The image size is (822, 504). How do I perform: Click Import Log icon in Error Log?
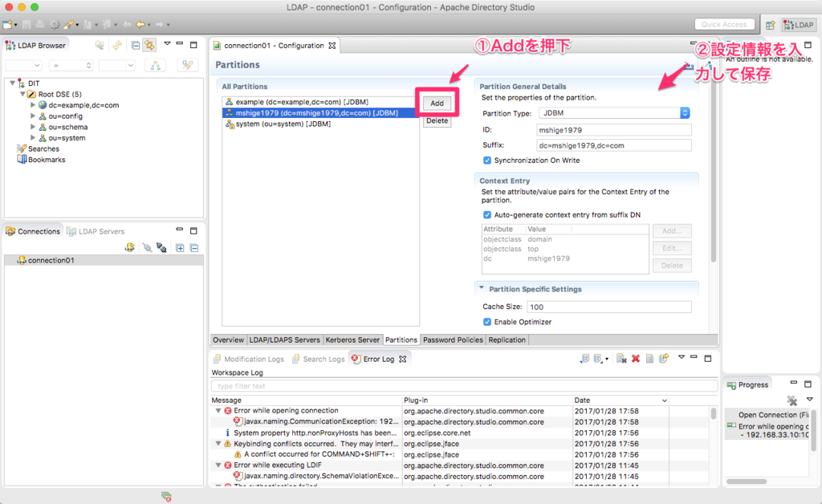(597, 359)
